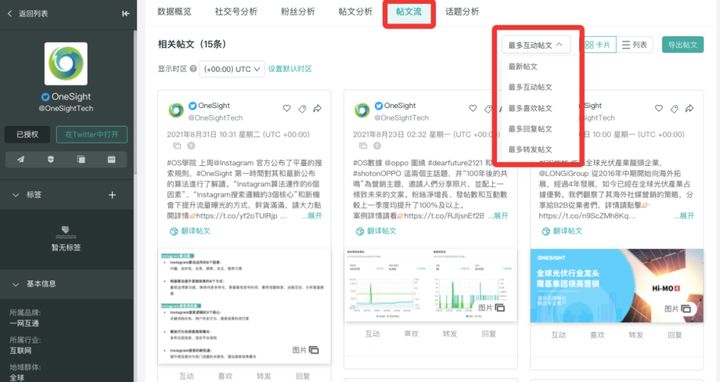Click help icon next to 显示时区
Viewport: 720px width, 382px height.
[193, 69]
